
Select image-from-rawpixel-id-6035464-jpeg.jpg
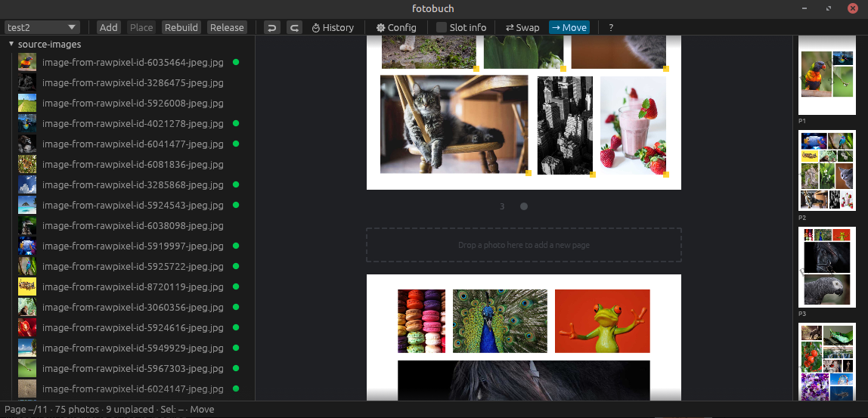coord(133,63)
